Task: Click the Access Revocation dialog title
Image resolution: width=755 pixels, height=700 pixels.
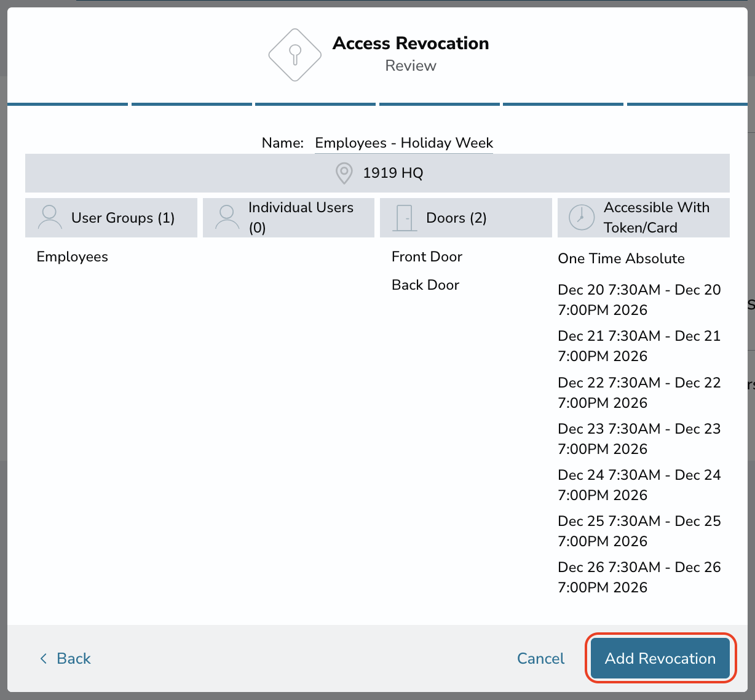Action: (411, 43)
